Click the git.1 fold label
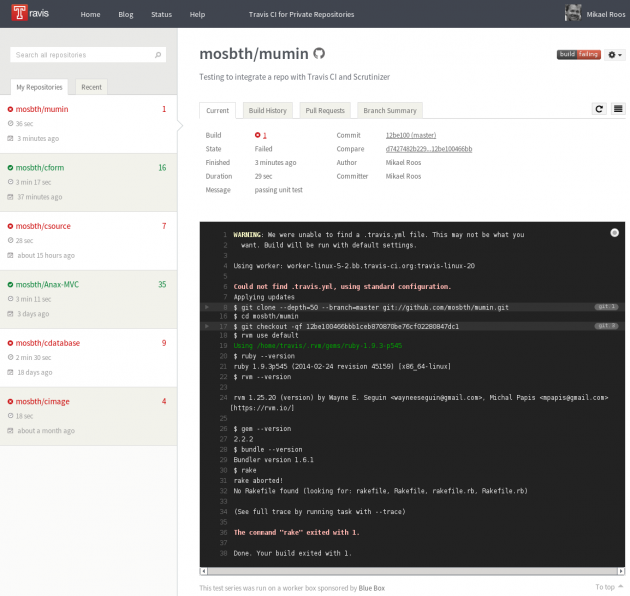 point(606,307)
